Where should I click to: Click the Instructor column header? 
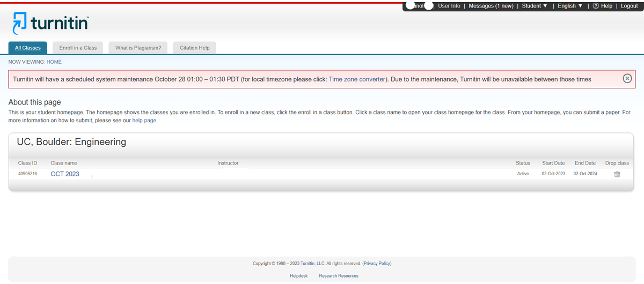[228, 163]
